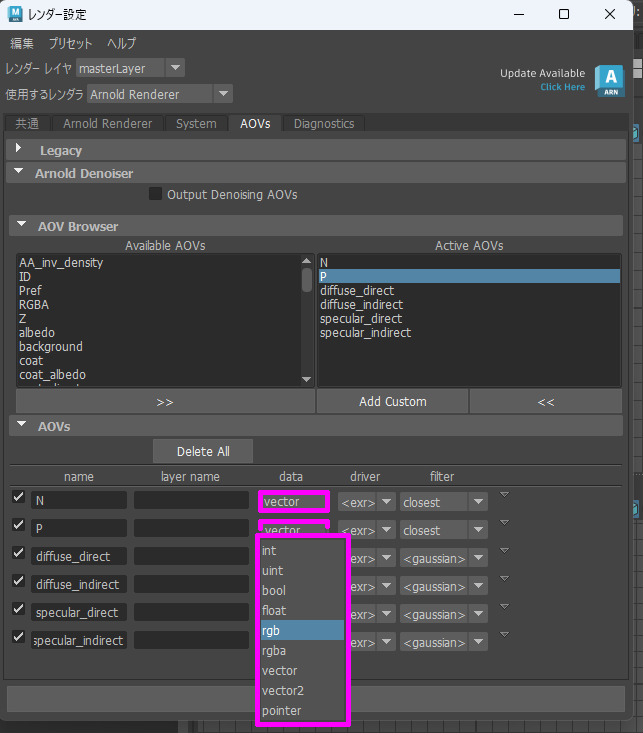
Task: Click the name field containing diffuse_direct
Action: pos(79,556)
